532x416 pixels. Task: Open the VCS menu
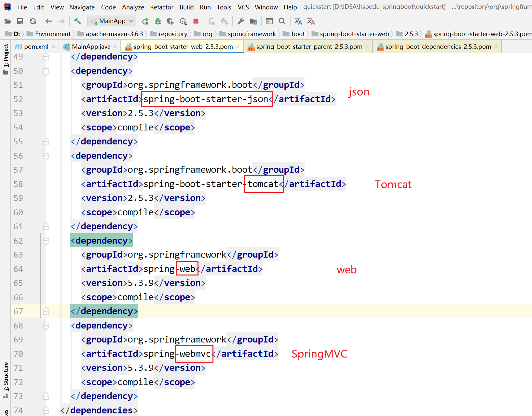point(243,7)
